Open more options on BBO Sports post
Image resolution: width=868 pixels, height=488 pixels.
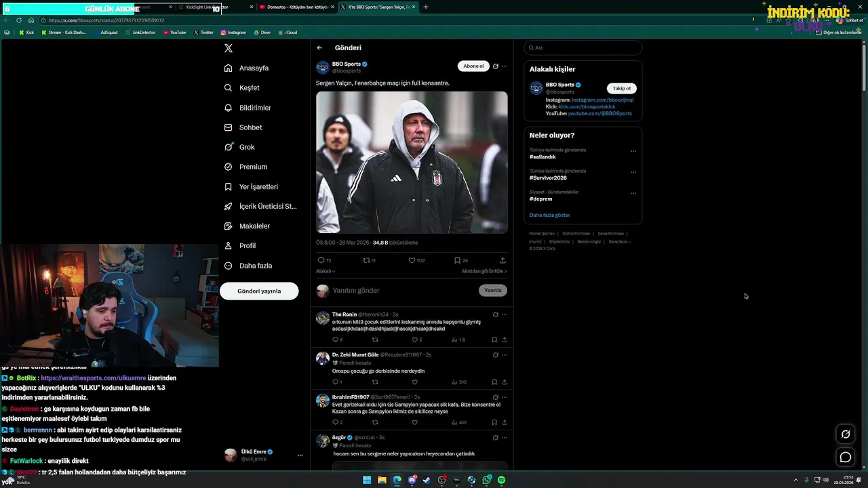505,66
